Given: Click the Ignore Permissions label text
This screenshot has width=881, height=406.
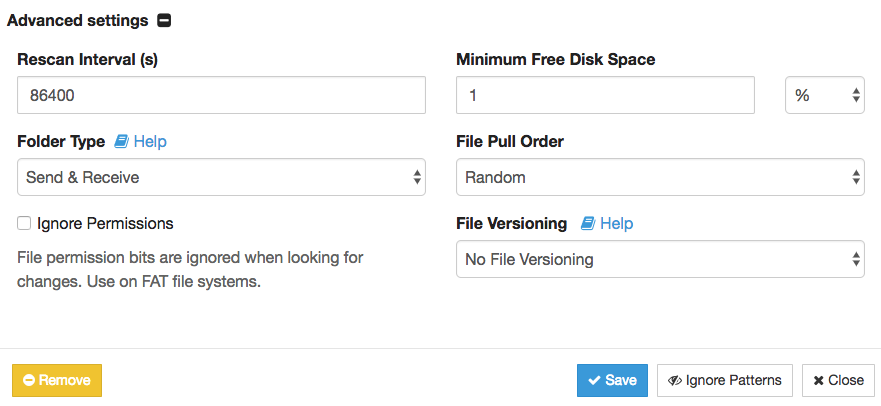Looking at the screenshot, I should [105, 223].
